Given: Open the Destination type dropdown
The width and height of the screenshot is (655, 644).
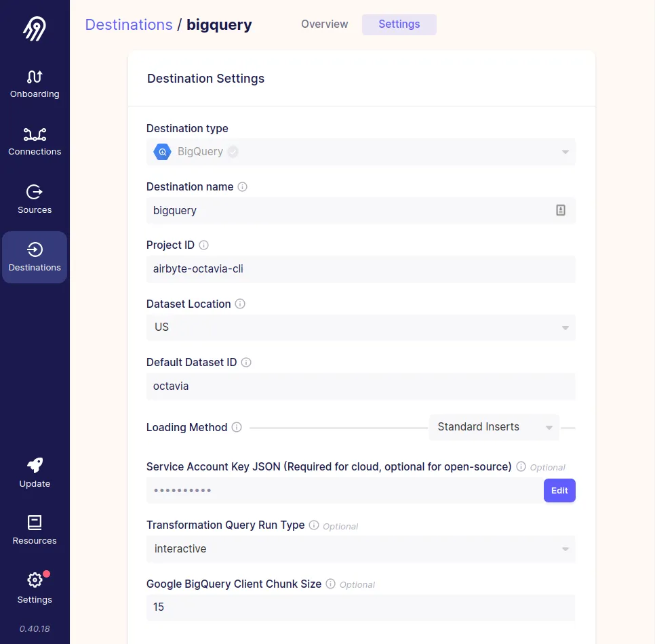Looking at the screenshot, I should [x=361, y=152].
